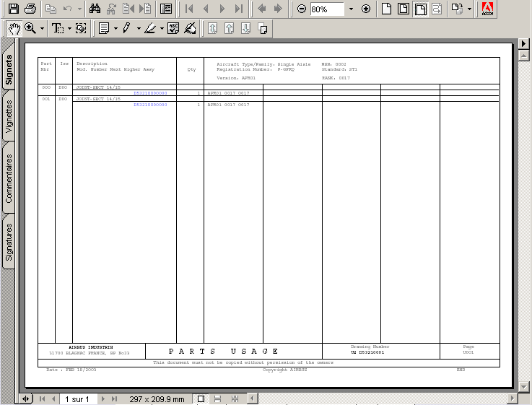Go to previous page in the status bar
This screenshot has width=532, height=405.
pos(53,399)
